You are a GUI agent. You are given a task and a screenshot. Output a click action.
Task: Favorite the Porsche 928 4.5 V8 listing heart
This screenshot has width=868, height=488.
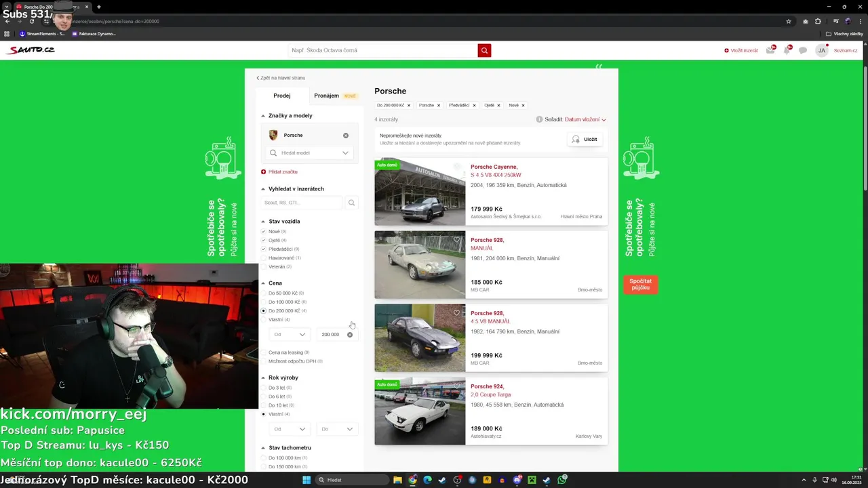pos(456,312)
